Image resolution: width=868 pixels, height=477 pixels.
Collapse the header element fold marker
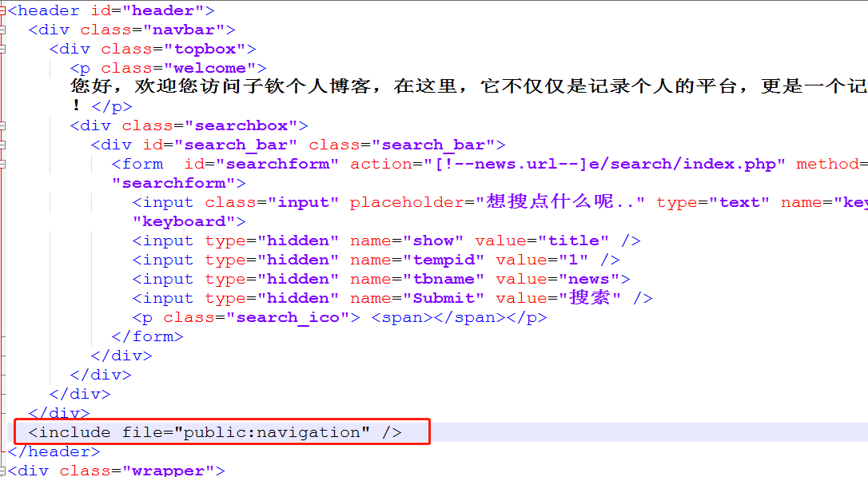pos(5,10)
